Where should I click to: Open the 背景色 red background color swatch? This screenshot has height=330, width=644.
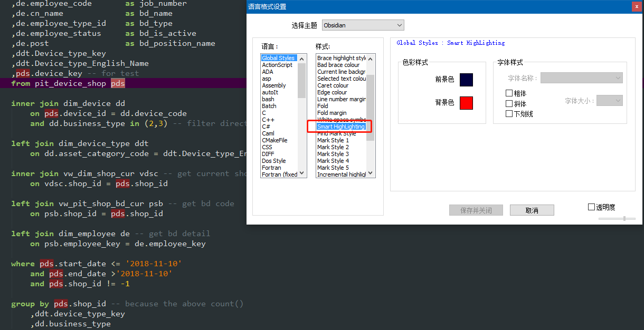pyautogui.click(x=466, y=103)
